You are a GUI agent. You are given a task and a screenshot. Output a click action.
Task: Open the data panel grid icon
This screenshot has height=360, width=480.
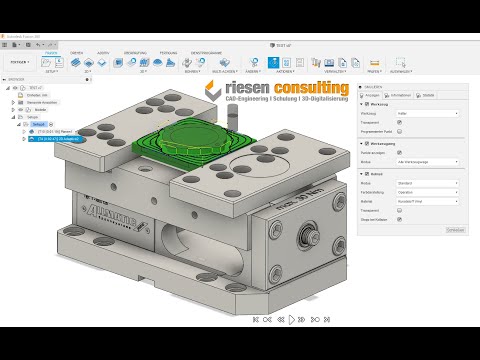point(4,45)
